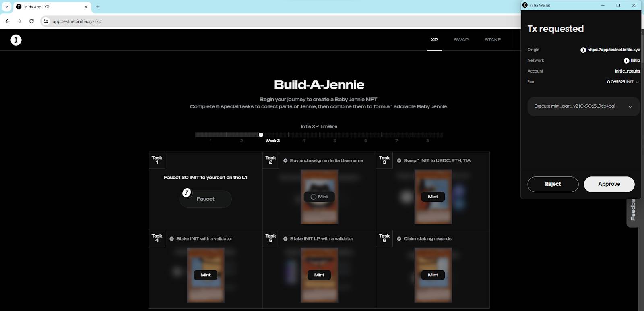
Task: Click the origin URL https://app.testnet.initia.xyz
Action: click(613, 50)
